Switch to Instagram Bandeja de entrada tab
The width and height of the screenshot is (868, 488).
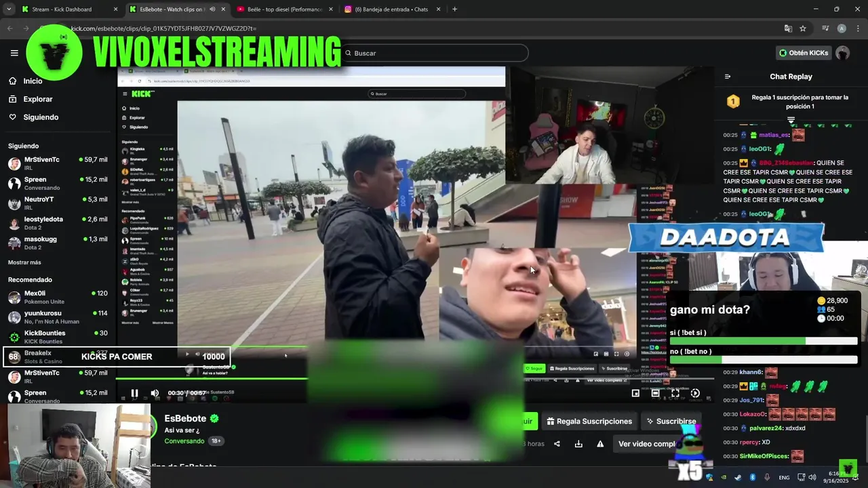click(391, 9)
